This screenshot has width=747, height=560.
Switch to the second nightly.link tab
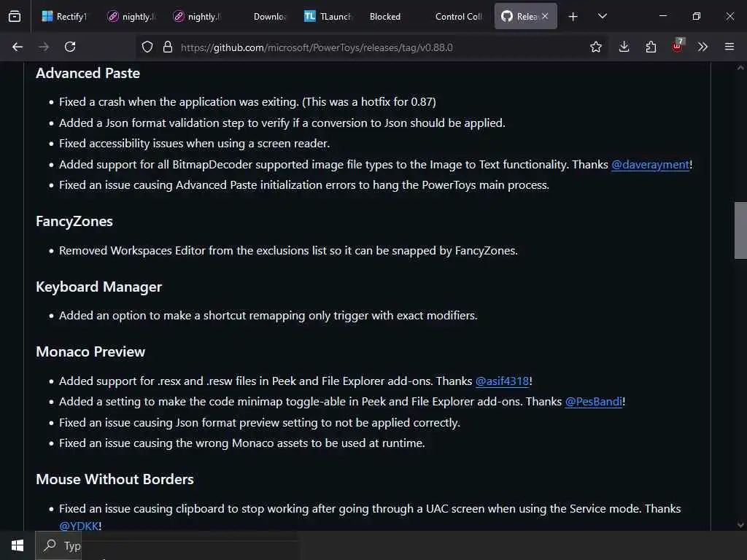tap(198, 16)
